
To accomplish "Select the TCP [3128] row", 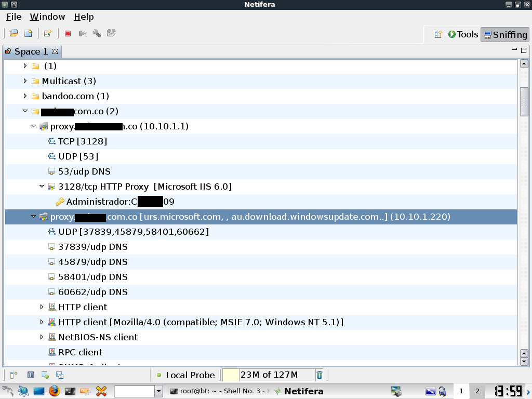I will click(x=261, y=141).
